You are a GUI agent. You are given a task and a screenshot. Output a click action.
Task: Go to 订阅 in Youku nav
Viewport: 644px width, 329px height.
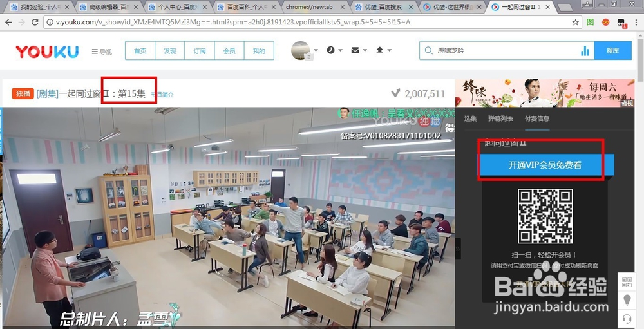point(200,50)
